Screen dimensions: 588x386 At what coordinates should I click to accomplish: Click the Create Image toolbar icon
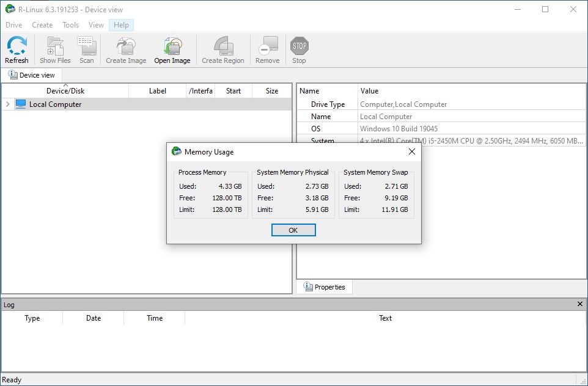pyautogui.click(x=126, y=46)
